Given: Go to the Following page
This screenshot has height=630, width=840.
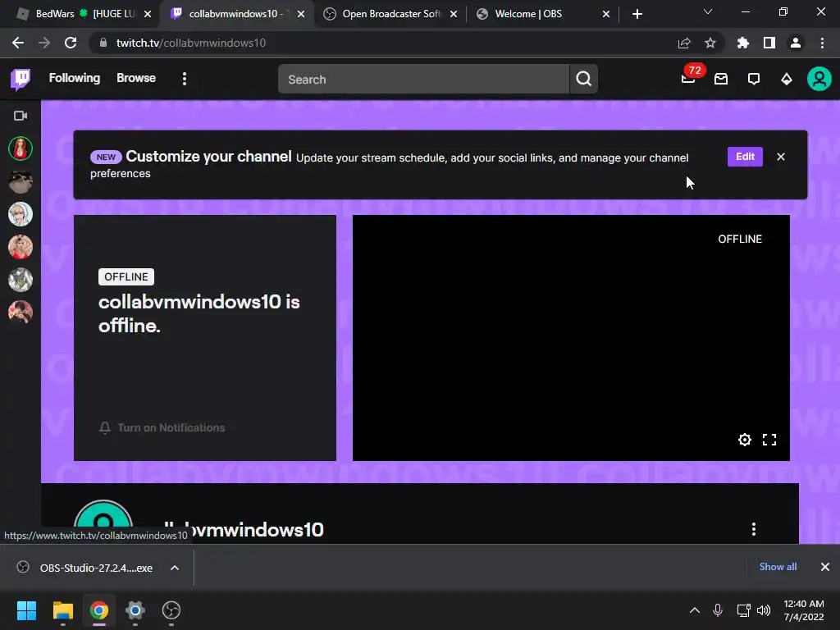Looking at the screenshot, I should (x=75, y=78).
